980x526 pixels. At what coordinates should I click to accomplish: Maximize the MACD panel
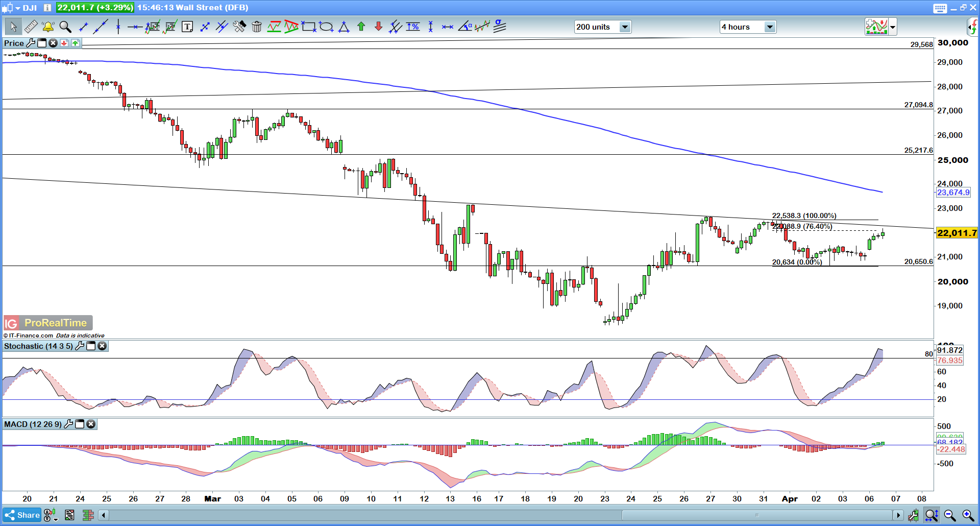tap(80, 424)
